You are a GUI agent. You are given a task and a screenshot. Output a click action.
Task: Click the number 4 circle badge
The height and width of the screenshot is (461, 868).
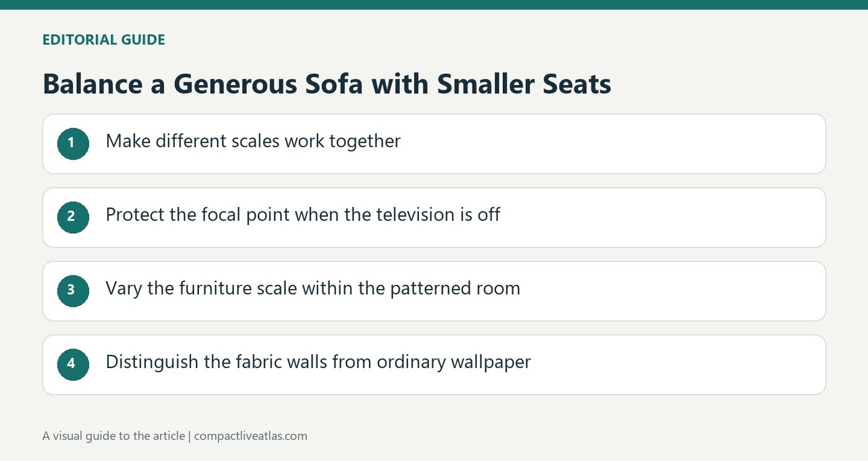(73, 364)
